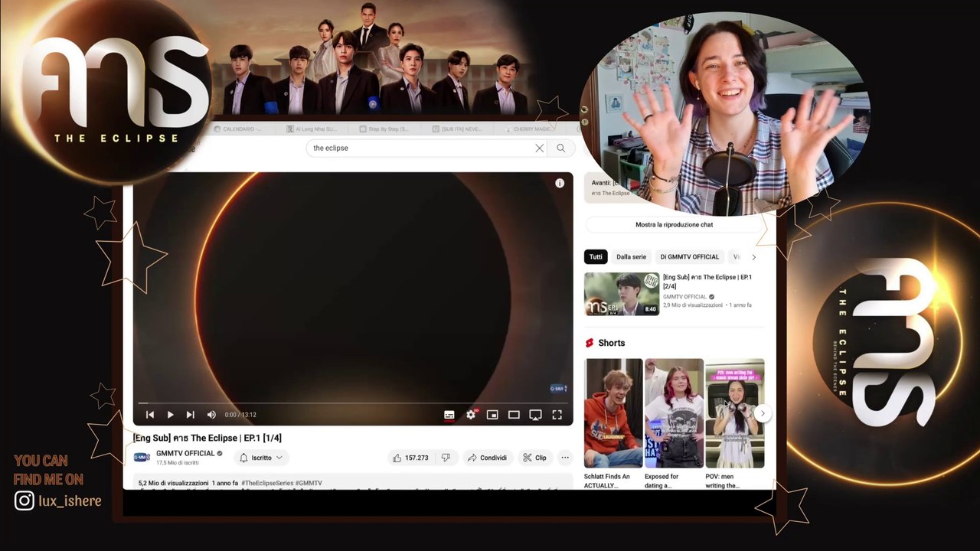
Task: Dislike the video
Action: click(446, 458)
